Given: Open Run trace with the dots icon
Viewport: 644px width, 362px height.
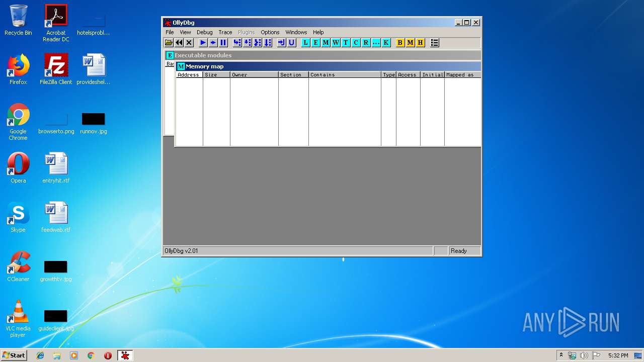Looking at the screenshot, I should pos(376,43).
